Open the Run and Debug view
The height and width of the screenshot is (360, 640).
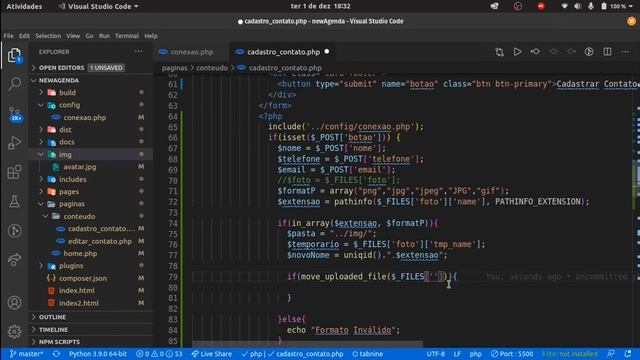coord(14,143)
